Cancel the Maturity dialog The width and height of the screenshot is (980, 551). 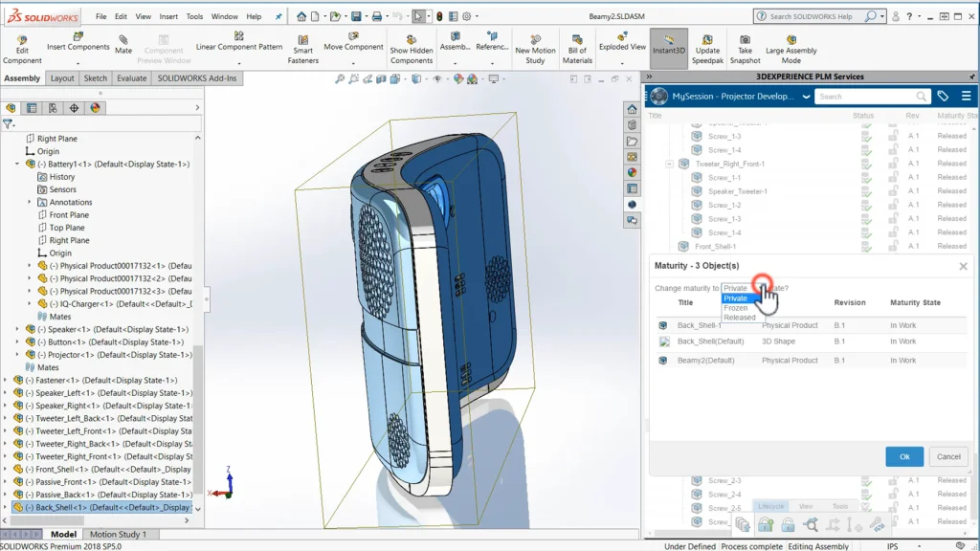(x=947, y=456)
